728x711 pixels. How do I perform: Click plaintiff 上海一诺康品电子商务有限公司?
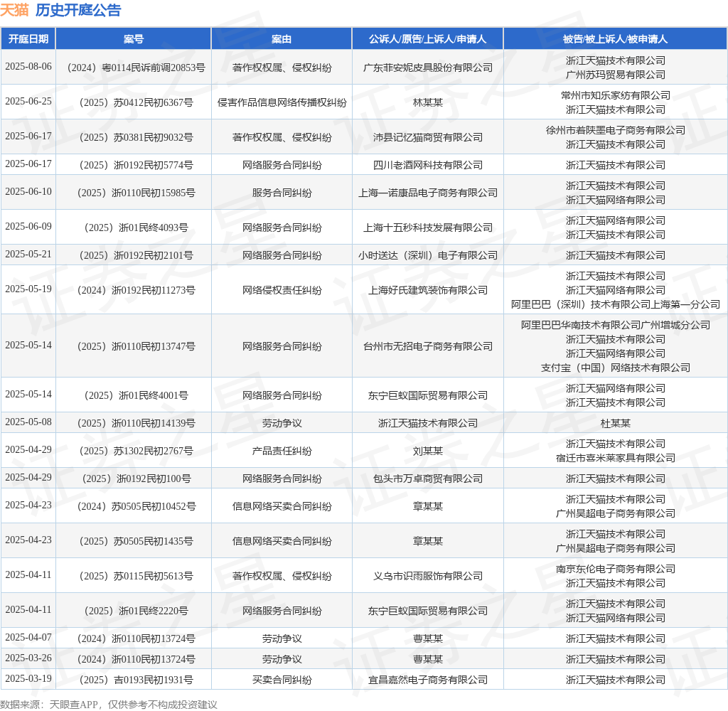pos(427,193)
